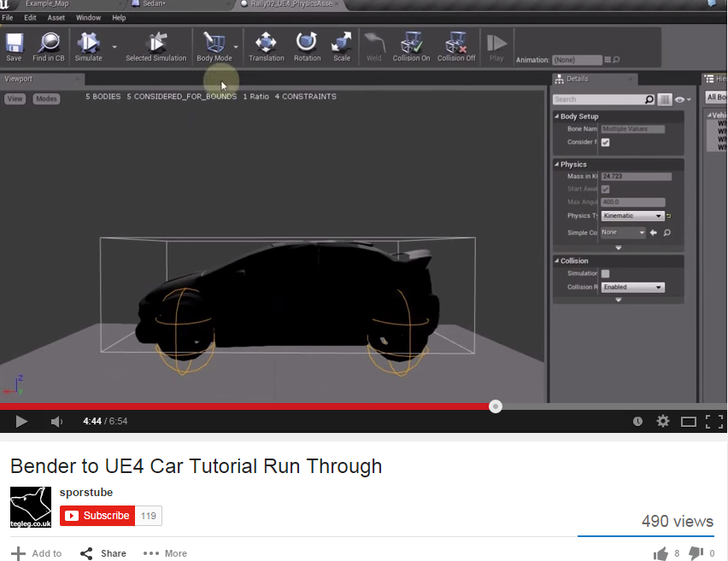Click the Share button
Screen dimensions: 728x561
click(103, 553)
